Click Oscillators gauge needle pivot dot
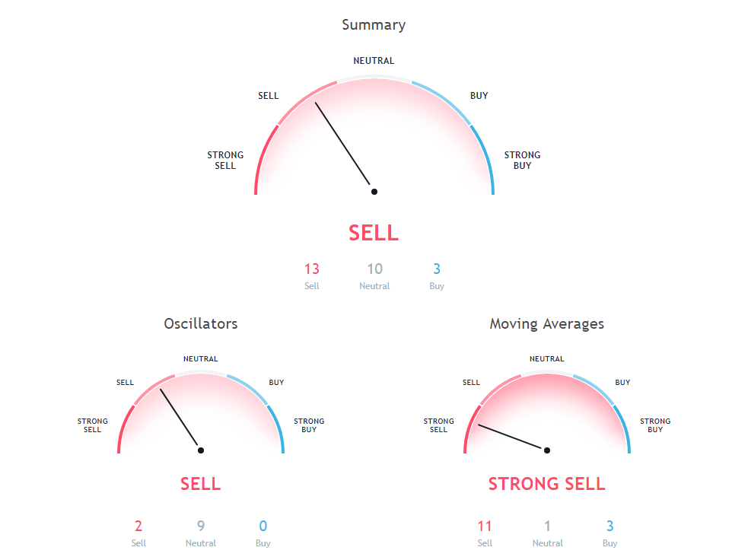The width and height of the screenshot is (748, 560). 201,450
